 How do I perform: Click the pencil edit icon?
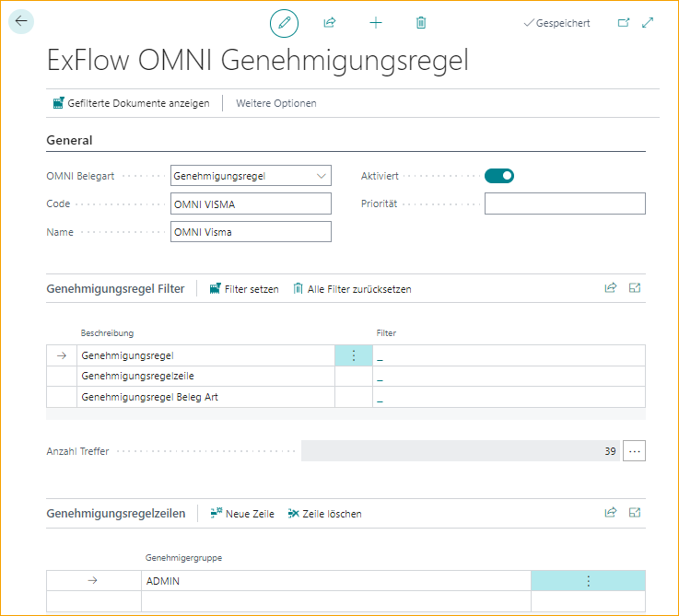pyautogui.click(x=284, y=23)
